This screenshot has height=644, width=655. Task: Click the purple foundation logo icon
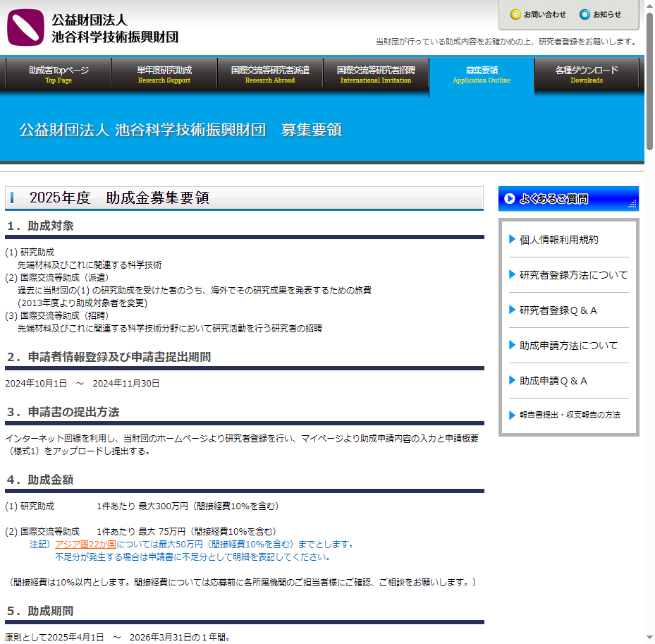tap(25, 28)
